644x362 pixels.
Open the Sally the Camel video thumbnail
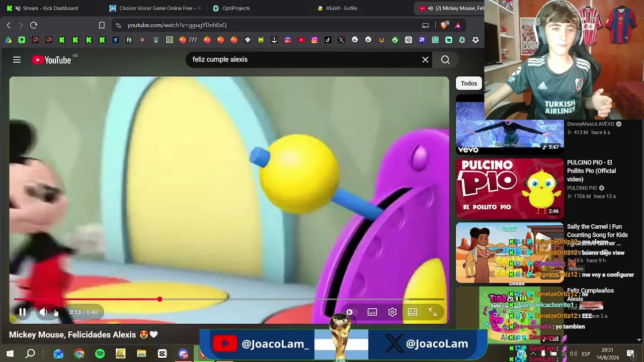tap(510, 253)
